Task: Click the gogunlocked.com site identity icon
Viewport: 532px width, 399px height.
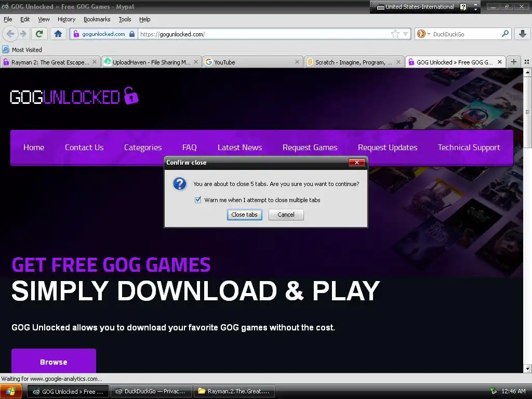Action: point(76,34)
